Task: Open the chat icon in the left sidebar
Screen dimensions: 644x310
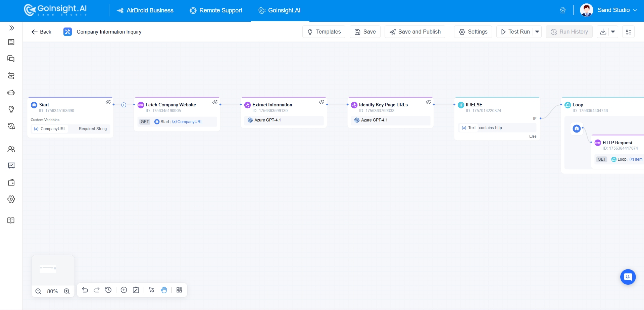Action: pos(11,59)
